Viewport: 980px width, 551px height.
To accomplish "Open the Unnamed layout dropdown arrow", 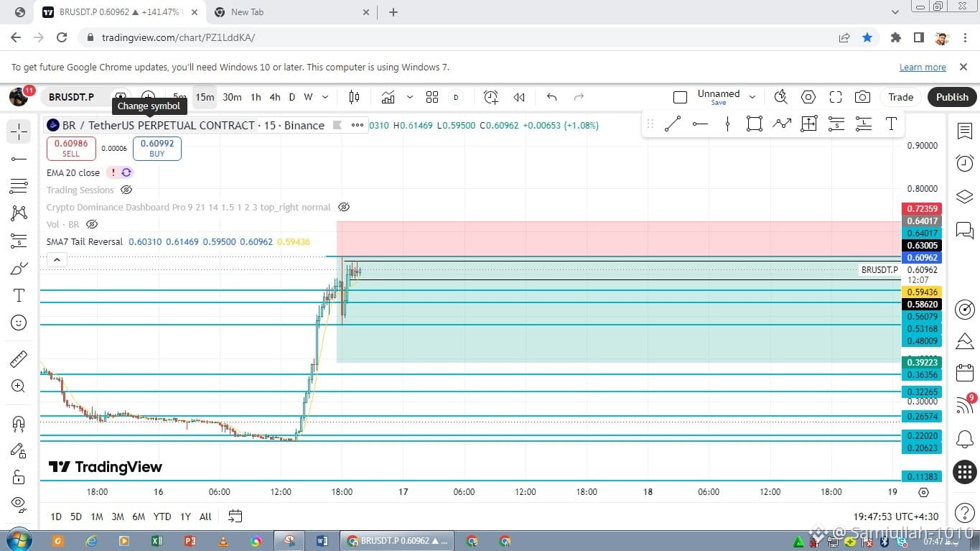I will tap(752, 97).
